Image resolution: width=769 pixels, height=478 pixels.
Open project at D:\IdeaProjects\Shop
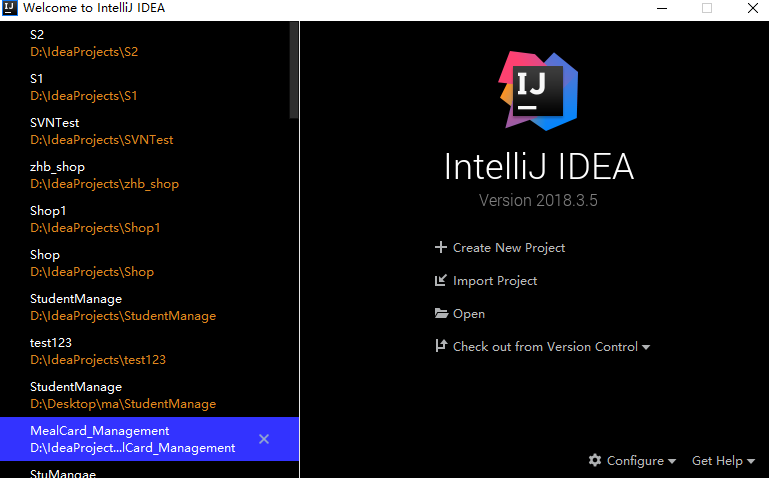pyautogui.click(x=149, y=263)
